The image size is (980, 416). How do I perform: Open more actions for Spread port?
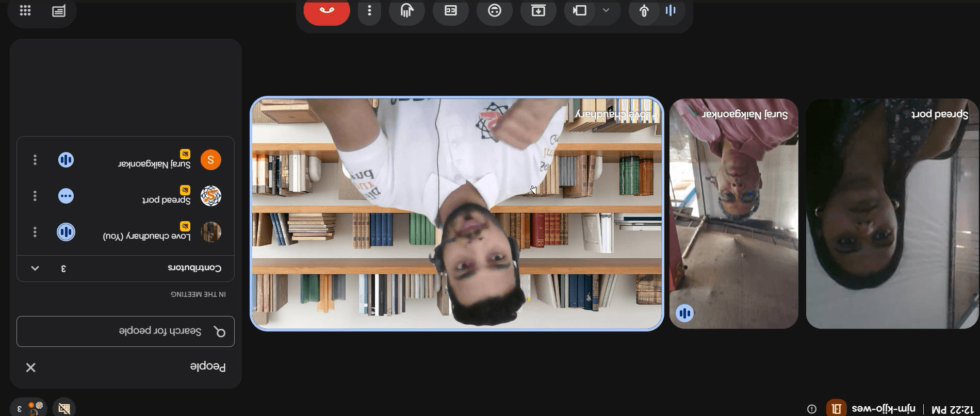(x=35, y=196)
